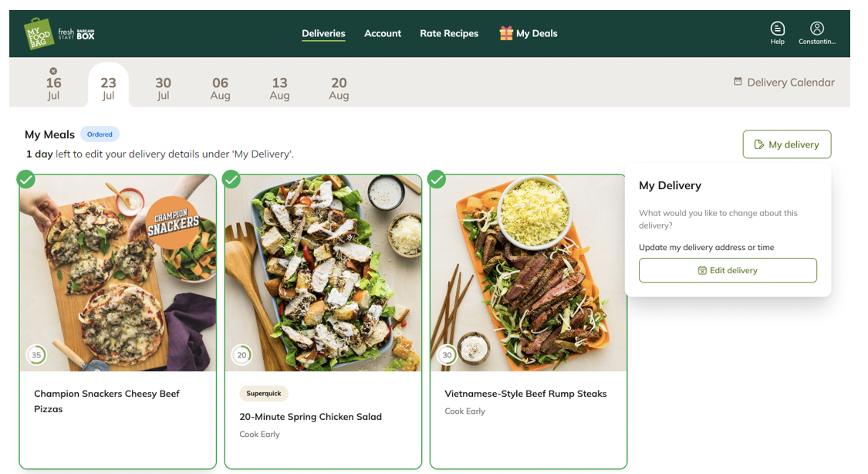Click the calendar icon in Edit delivery button

[x=702, y=270]
